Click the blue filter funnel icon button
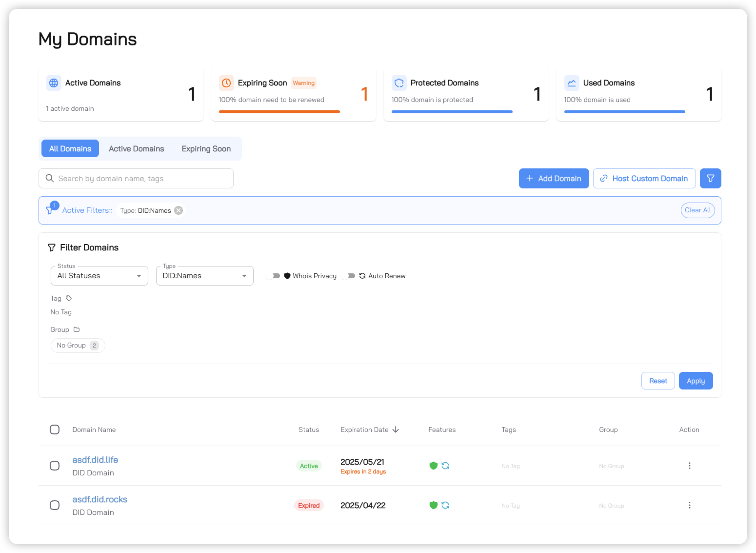The image size is (756, 553). [710, 179]
